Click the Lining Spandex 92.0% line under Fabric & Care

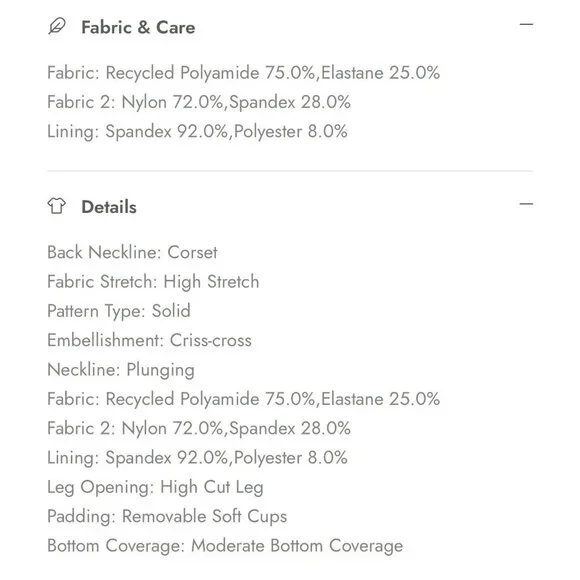[197, 132]
